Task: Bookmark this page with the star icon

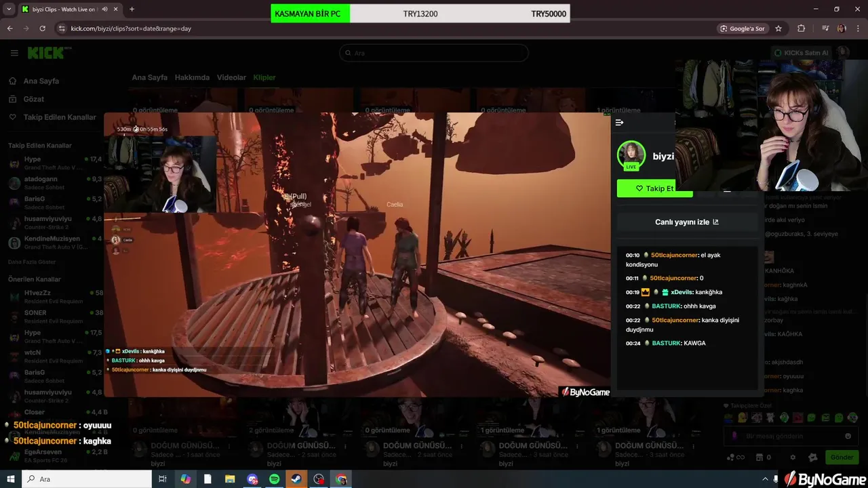Action: pos(778,28)
